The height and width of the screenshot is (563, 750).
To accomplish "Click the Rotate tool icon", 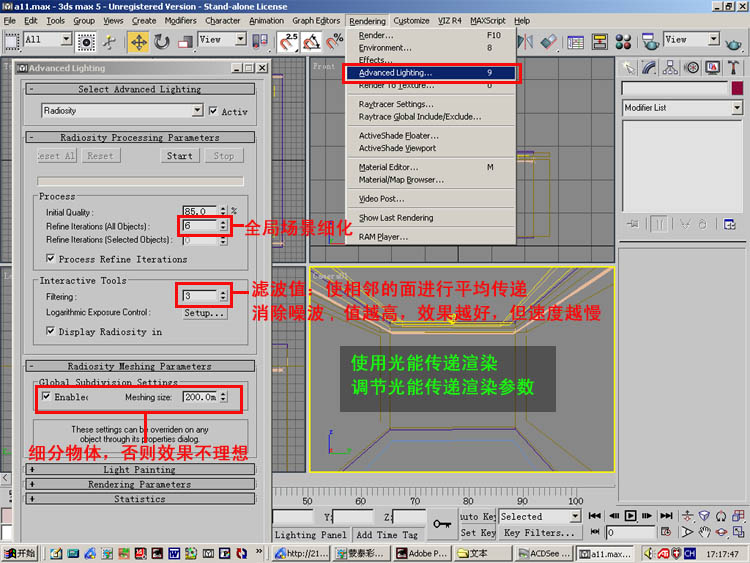I will pyautogui.click(x=161, y=41).
